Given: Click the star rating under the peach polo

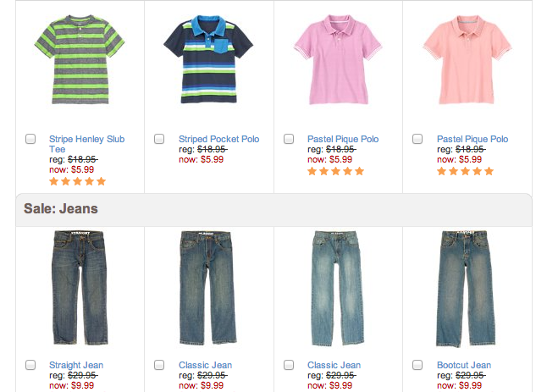Looking at the screenshot, I should [x=465, y=171].
